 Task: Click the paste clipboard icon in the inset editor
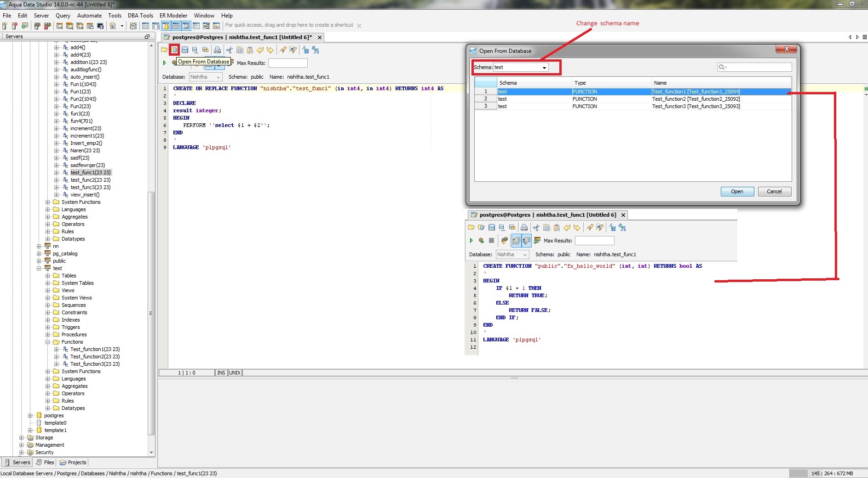point(557,227)
